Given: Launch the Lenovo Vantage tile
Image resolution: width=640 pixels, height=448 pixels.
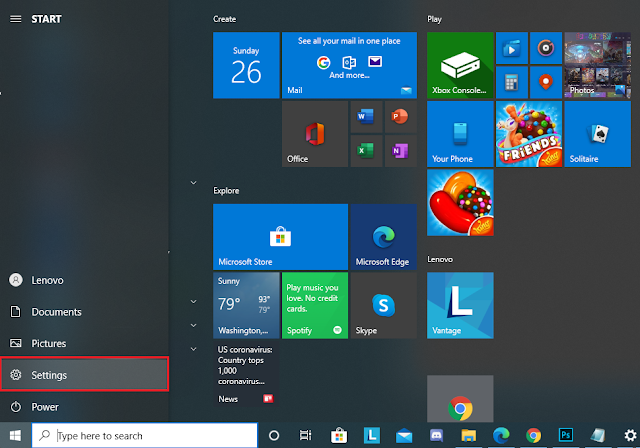Looking at the screenshot, I should coord(460,305).
